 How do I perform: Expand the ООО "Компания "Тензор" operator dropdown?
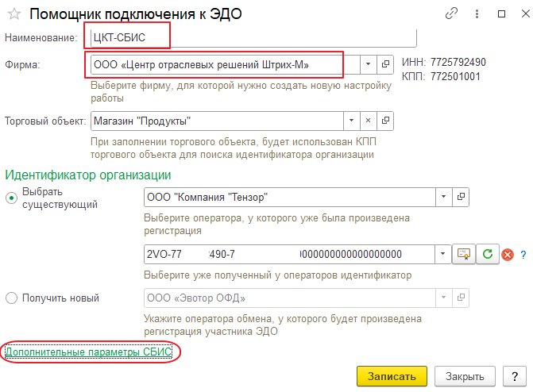tap(443, 197)
